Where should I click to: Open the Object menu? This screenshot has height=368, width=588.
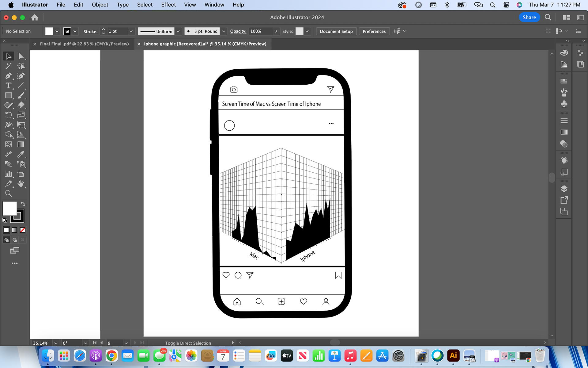[100, 5]
